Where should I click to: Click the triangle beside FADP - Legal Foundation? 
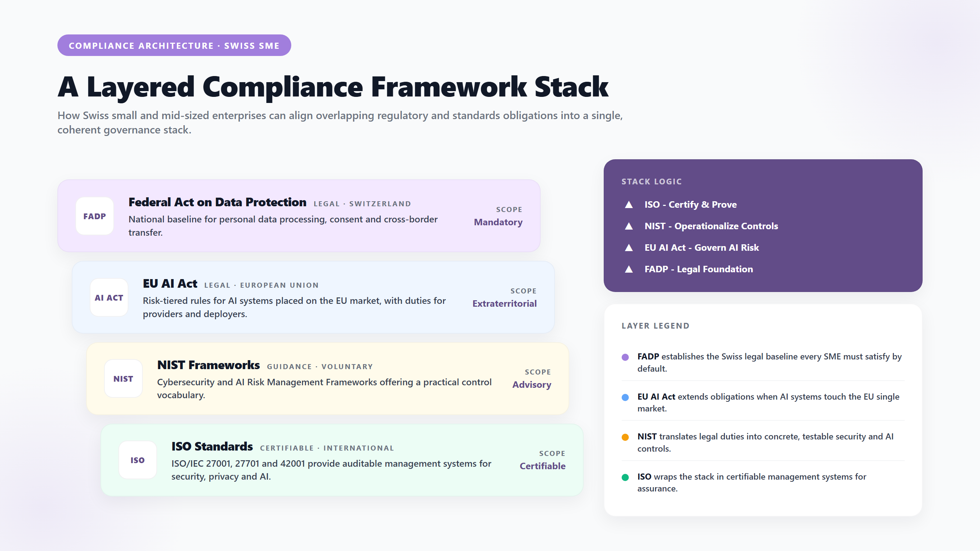coord(629,269)
